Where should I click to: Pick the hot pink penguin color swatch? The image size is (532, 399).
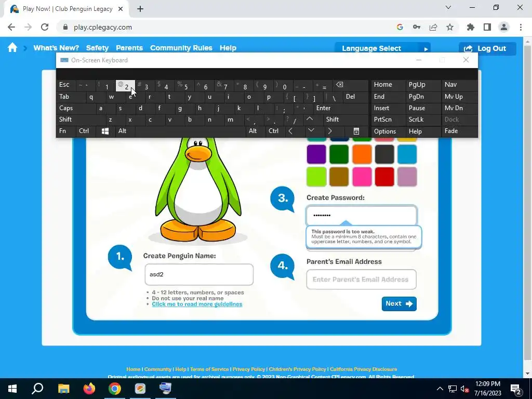[x=362, y=177]
